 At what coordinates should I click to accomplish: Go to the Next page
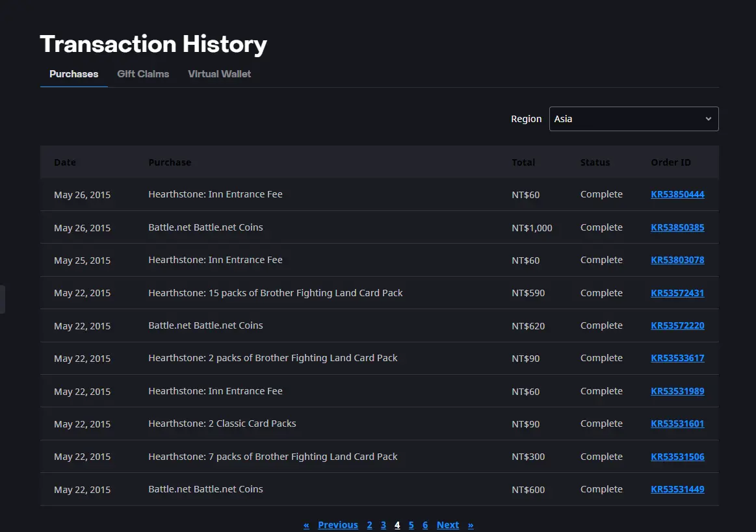tap(448, 525)
